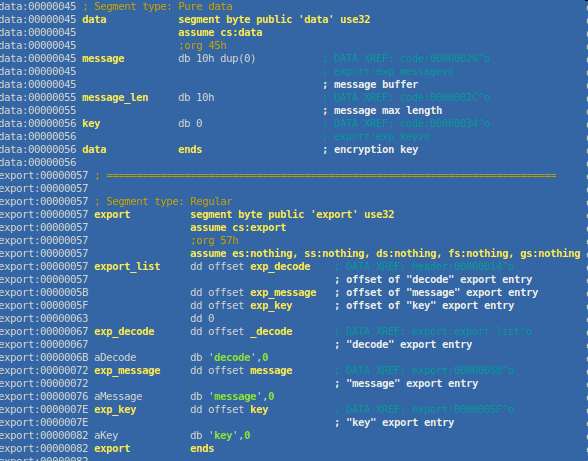Jump to exp_decode in export_list
The height and width of the screenshot is (461, 588).
point(280,267)
